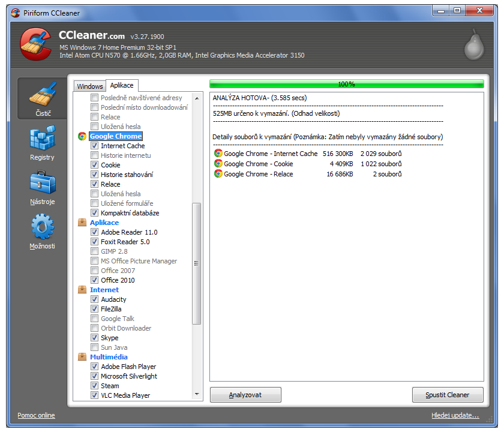Click the Multimédia category box icon
The width and height of the screenshot is (504, 432).
click(x=82, y=357)
